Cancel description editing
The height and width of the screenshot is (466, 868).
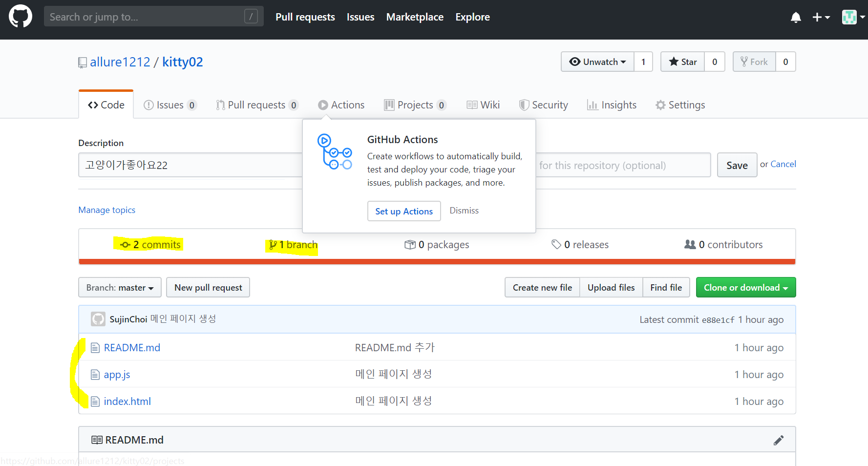783,164
